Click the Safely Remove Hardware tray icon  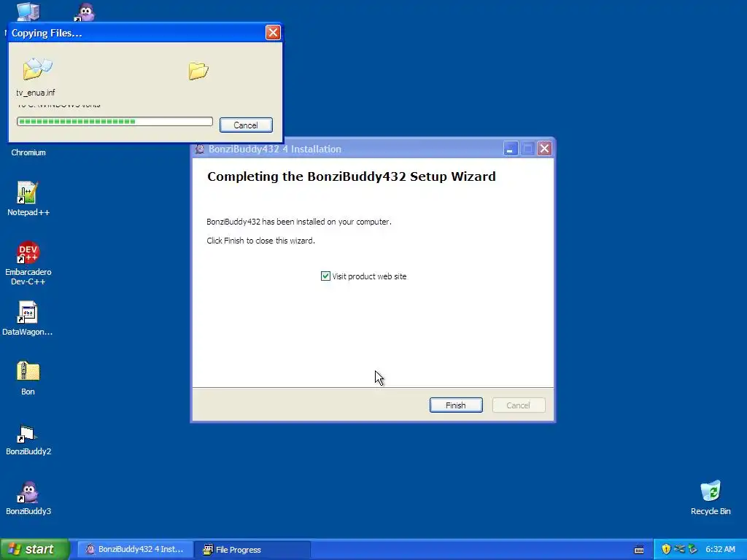pos(693,549)
